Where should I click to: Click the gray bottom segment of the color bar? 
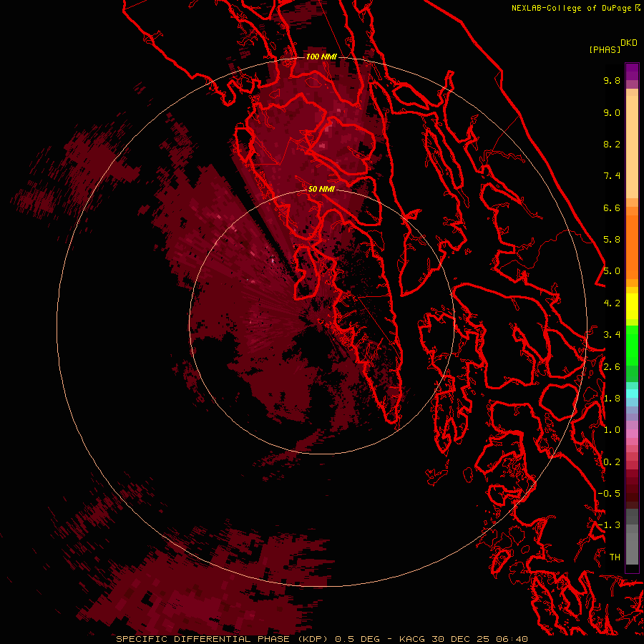(x=632, y=545)
